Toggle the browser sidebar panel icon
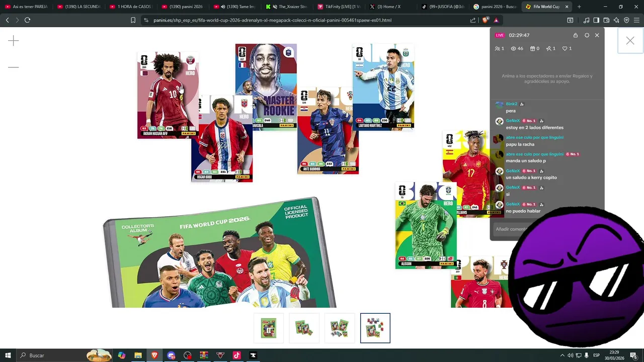This screenshot has width=644, height=362. click(x=596, y=20)
